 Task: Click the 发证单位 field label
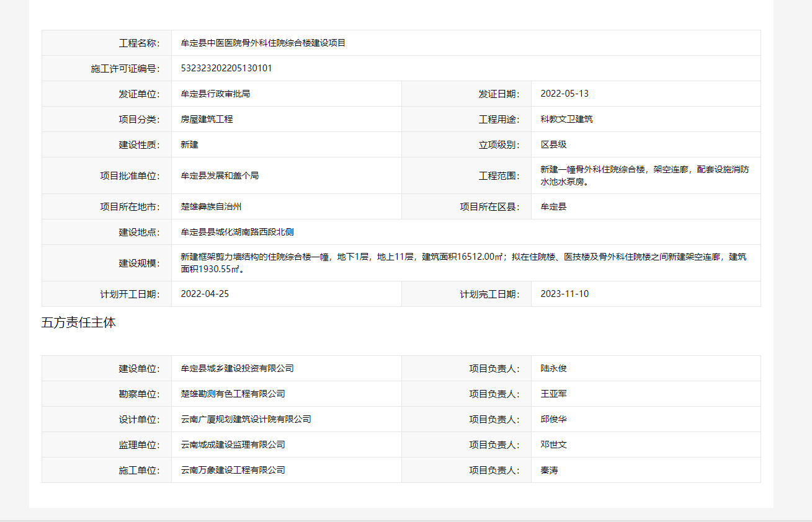coord(139,94)
